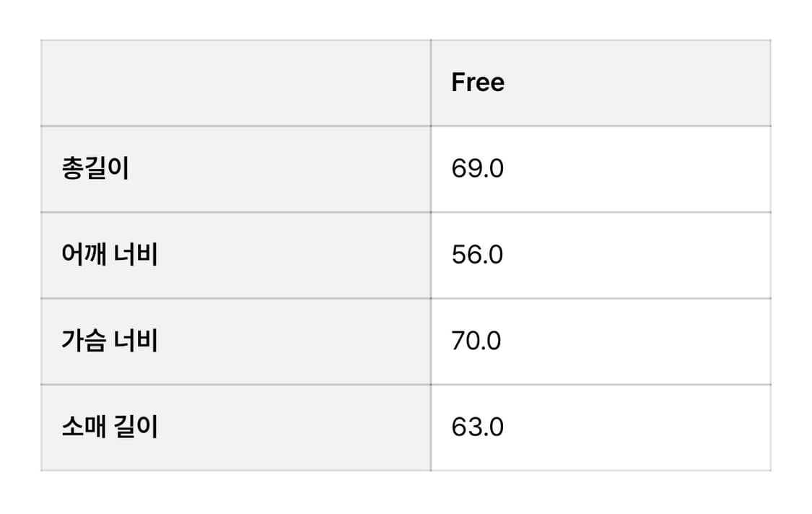
Task: Click the Free column header
Action: [478, 82]
